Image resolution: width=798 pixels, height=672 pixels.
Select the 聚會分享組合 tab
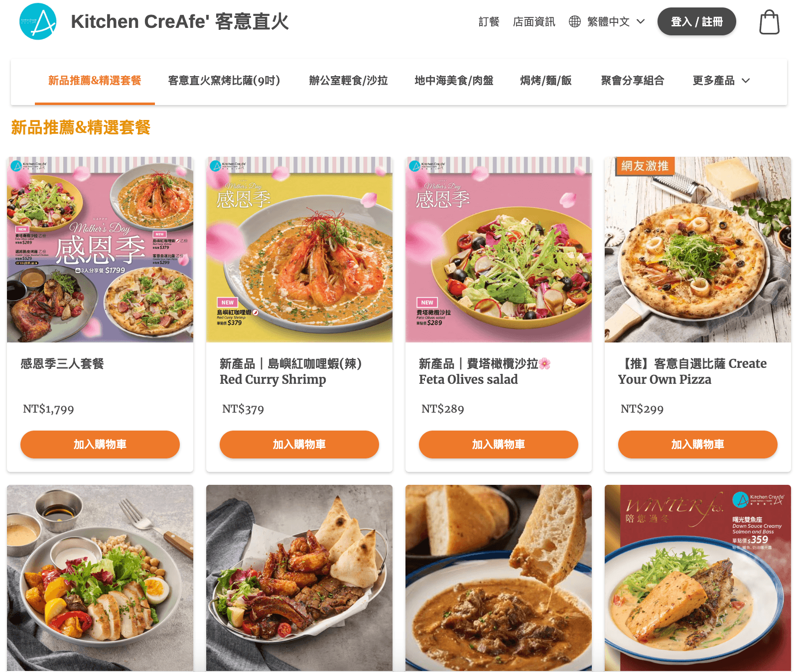tap(633, 81)
